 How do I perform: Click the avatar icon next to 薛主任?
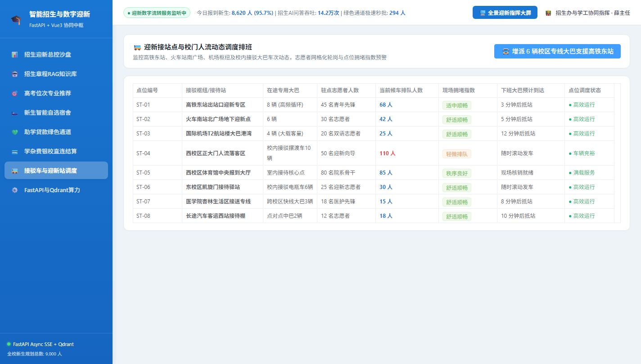point(548,13)
